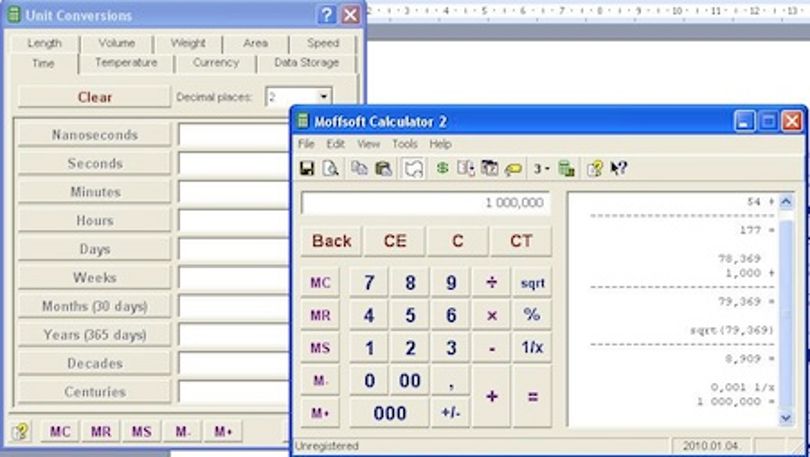Click the Seconds input field
810x457 pixels.
(235, 163)
